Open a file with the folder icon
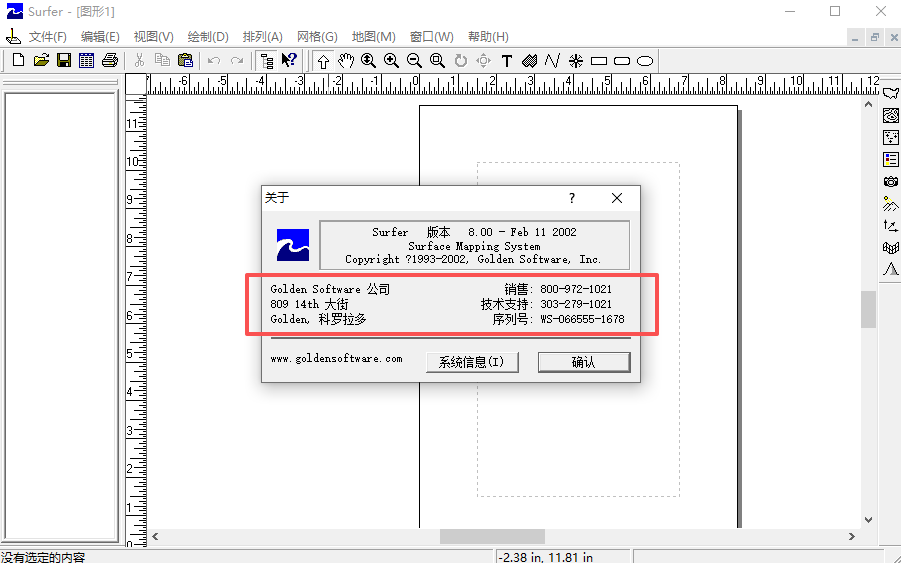 [x=41, y=60]
